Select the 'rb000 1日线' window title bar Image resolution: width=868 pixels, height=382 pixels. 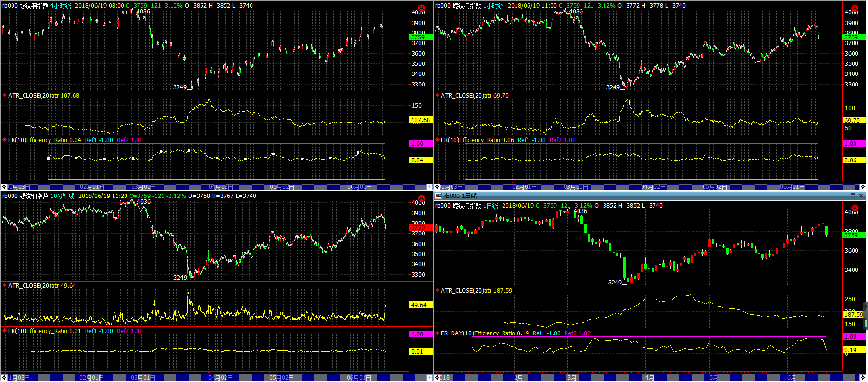625,196
